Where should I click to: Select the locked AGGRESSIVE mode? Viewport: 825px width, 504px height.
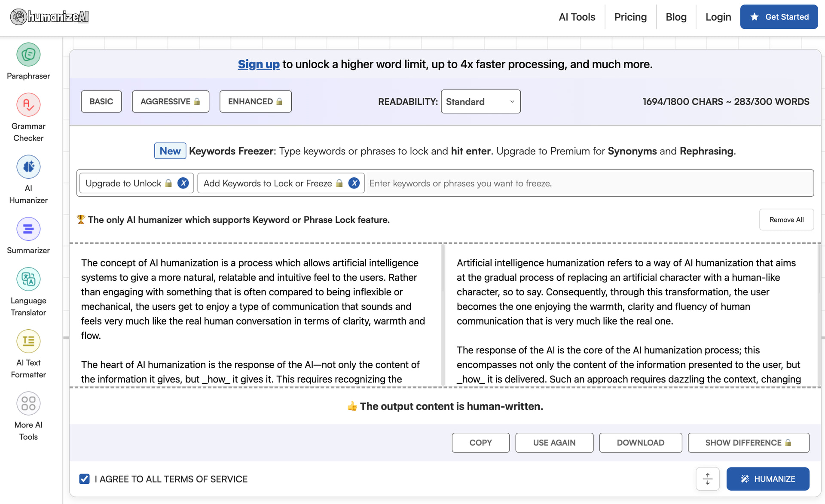(170, 102)
